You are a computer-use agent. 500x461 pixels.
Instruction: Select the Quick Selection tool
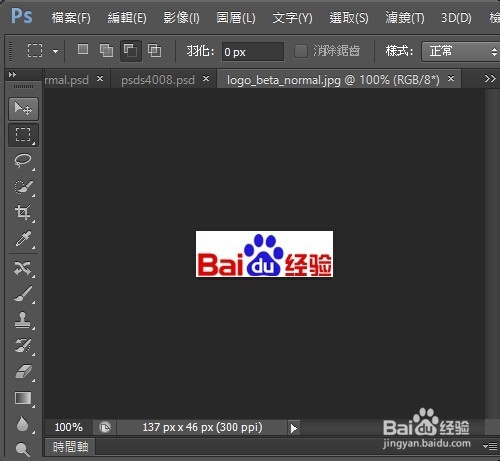coord(23,187)
